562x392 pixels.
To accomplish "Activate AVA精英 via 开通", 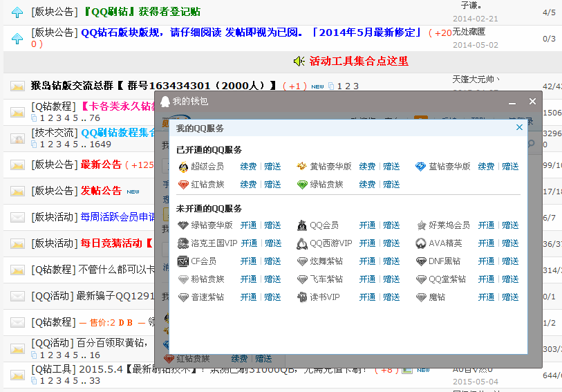I will (487, 243).
